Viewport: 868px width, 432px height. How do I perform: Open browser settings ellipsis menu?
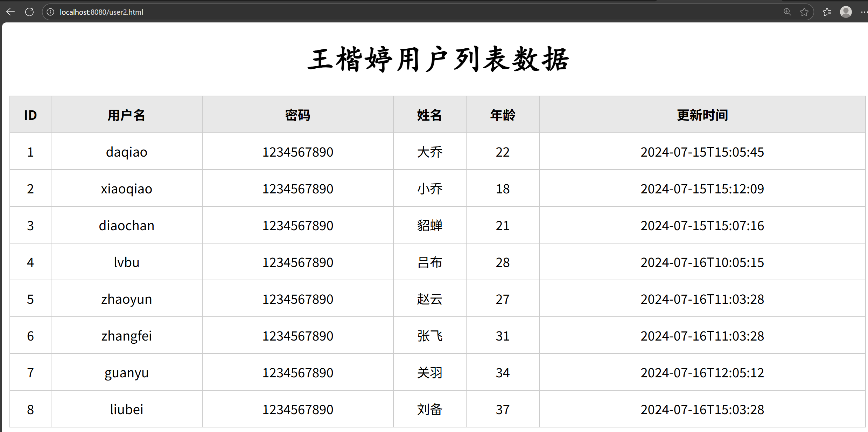click(x=864, y=12)
